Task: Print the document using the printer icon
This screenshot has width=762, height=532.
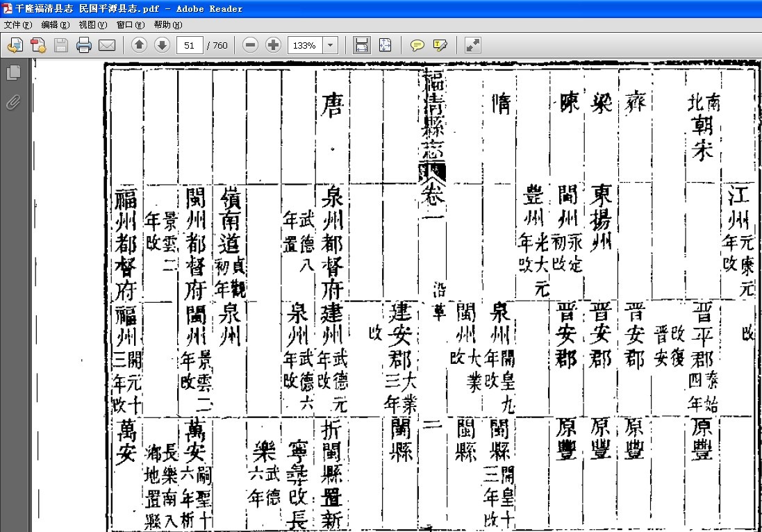Action: pos(84,45)
